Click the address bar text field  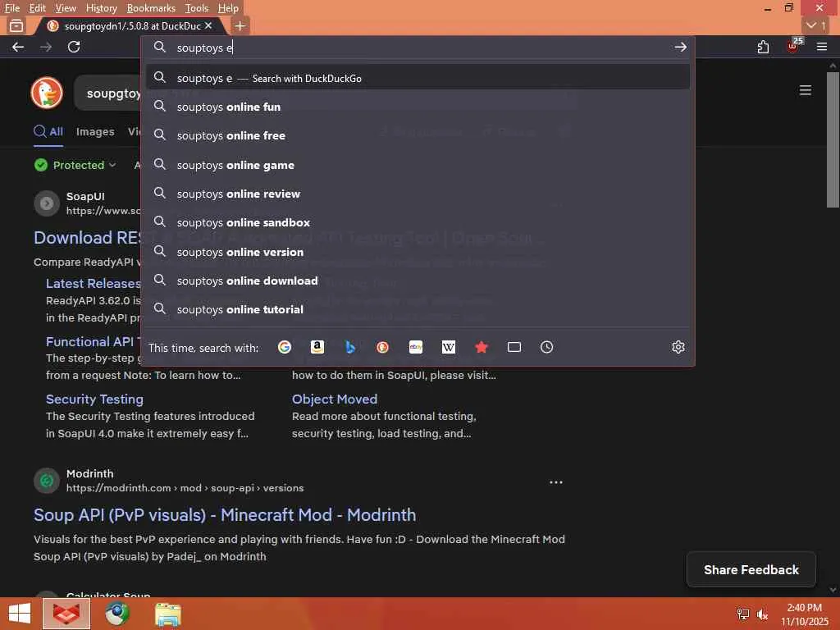pos(418,48)
